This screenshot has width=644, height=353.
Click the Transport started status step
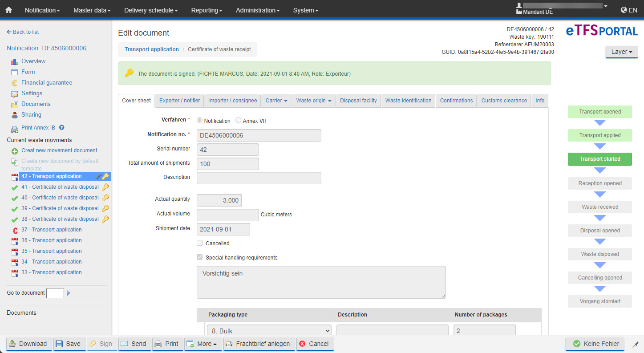pos(599,159)
